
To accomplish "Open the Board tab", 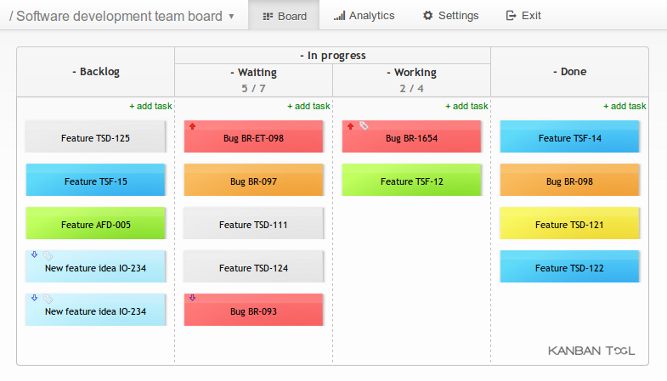I will [x=284, y=16].
